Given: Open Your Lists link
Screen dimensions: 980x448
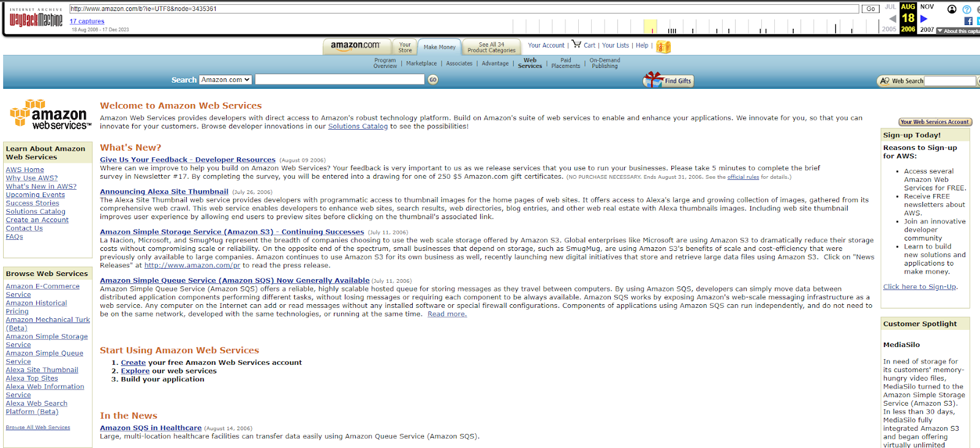Looking at the screenshot, I should tap(615, 45).
